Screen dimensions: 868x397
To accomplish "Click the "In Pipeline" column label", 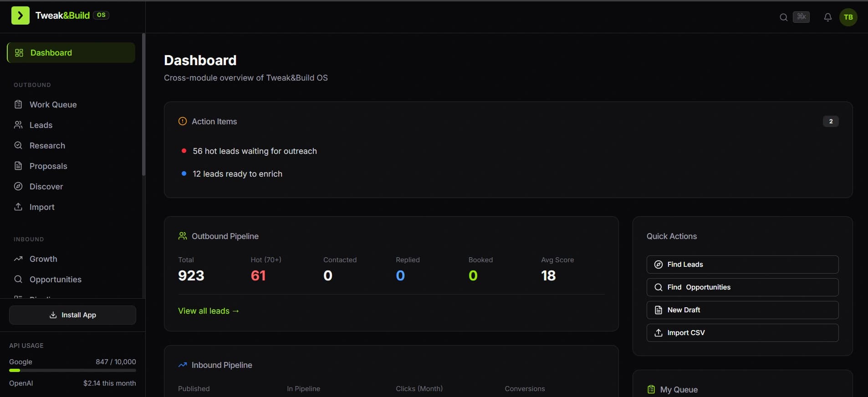I will [303, 389].
